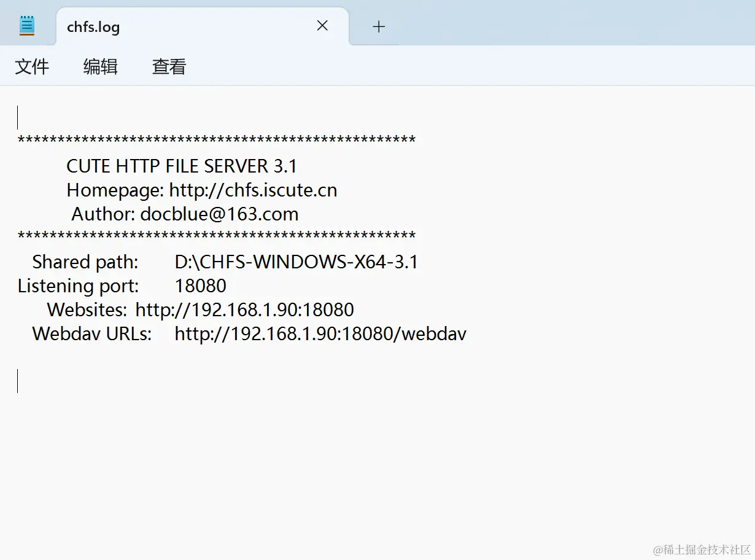Click the asterisk line below the Author line

pos(217,236)
